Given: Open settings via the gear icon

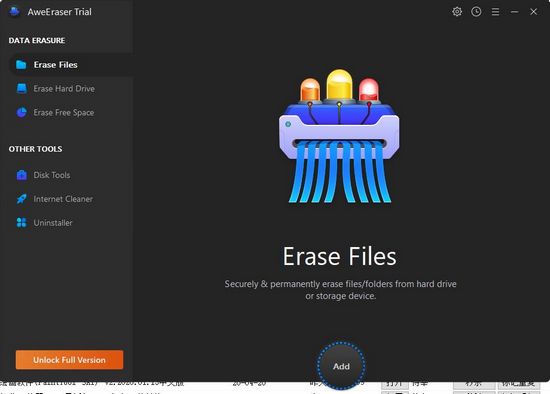Looking at the screenshot, I should [x=457, y=12].
